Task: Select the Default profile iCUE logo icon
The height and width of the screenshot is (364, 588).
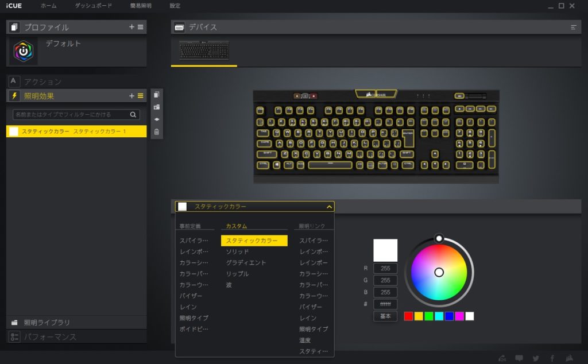Action: [23, 51]
